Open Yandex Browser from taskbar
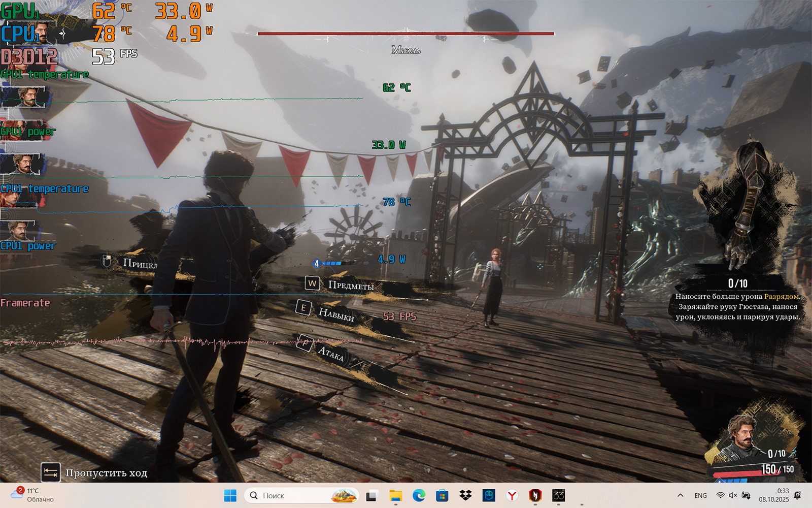 tap(512, 495)
